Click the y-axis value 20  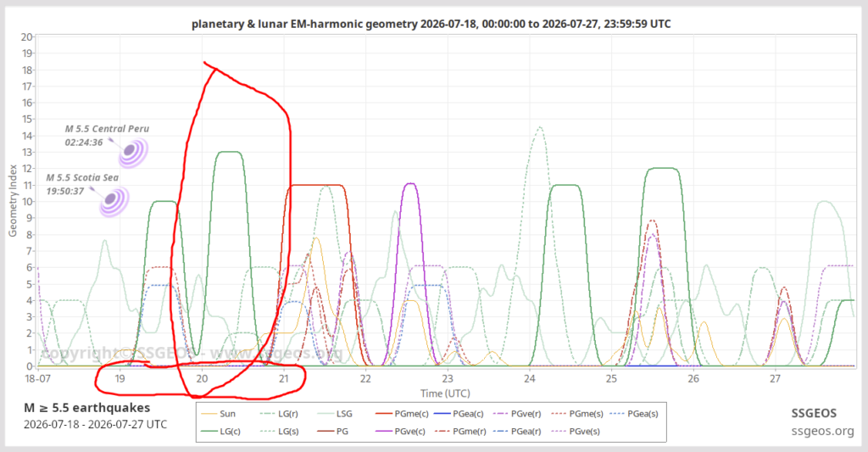26,37
